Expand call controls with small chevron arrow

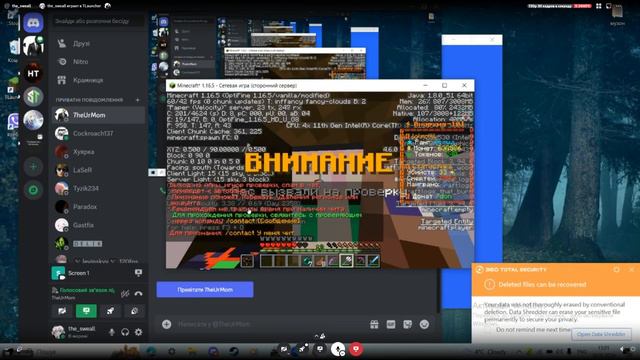[317, 336]
